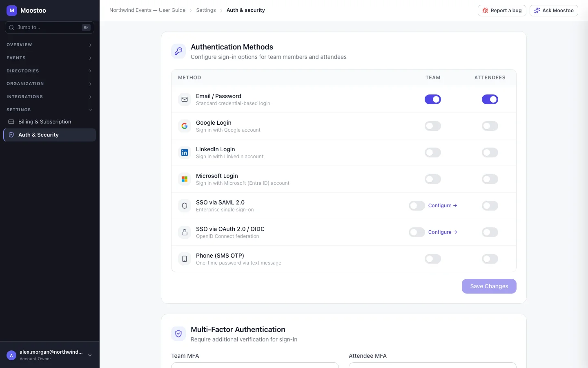
Task: Click the Auth & Security shield icon
Action: point(11,135)
